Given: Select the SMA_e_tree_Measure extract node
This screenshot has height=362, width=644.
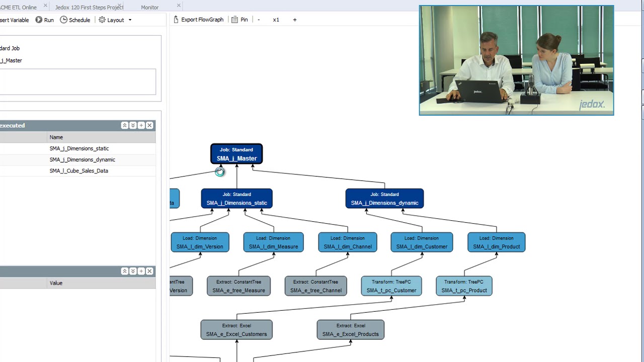Looking at the screenshot, I should coord(238,286).
